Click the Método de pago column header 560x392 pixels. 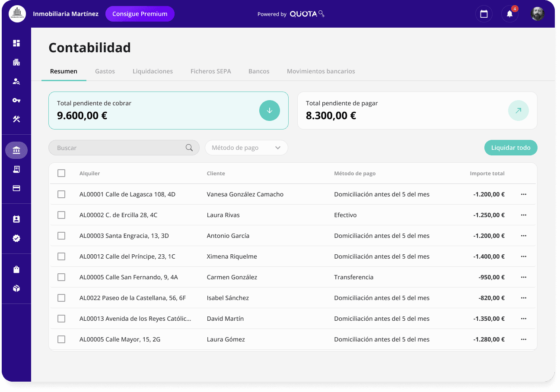point(355,173)
